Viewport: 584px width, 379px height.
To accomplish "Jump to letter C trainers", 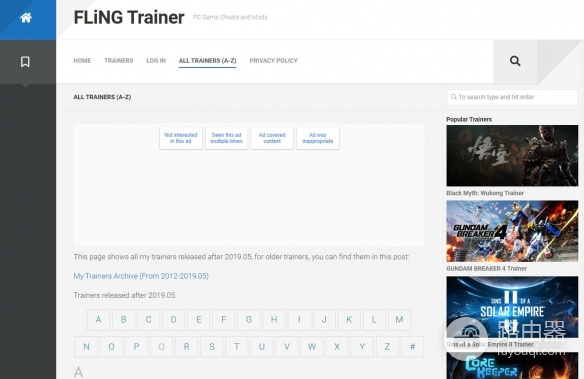I will click(149, 319).
